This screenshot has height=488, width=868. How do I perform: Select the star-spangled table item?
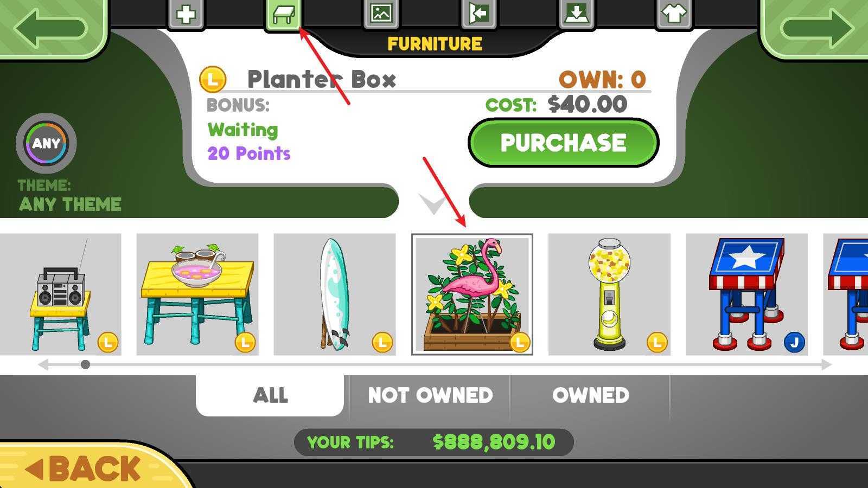point(746,294)
